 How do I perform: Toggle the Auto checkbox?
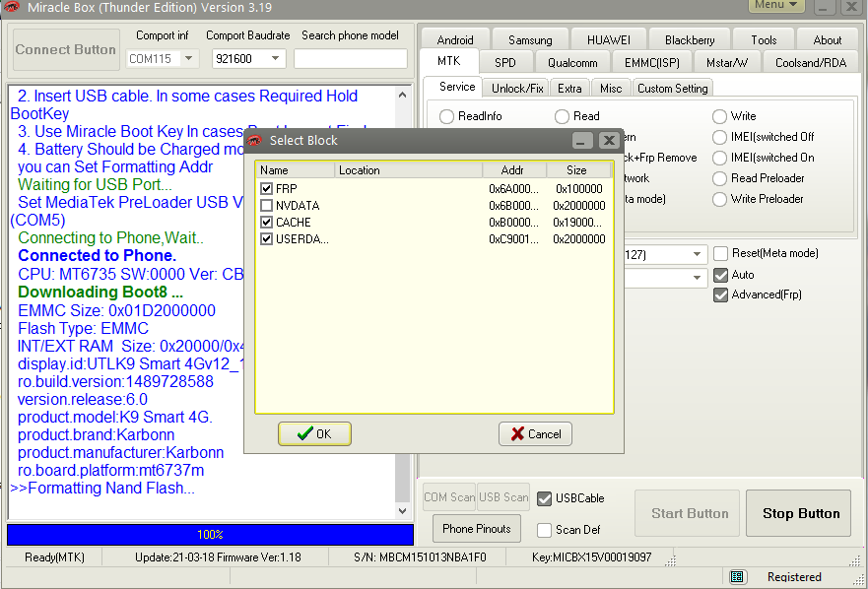click(720, 275)
